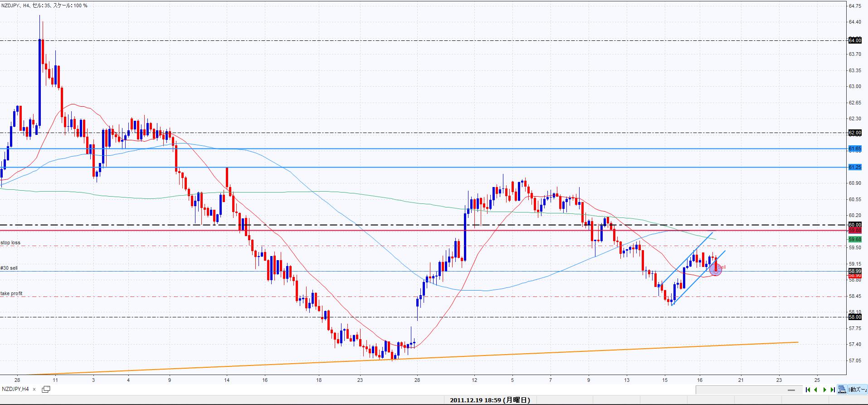
Task: Click the 58.00 price level tag
Action: (855, 317)
